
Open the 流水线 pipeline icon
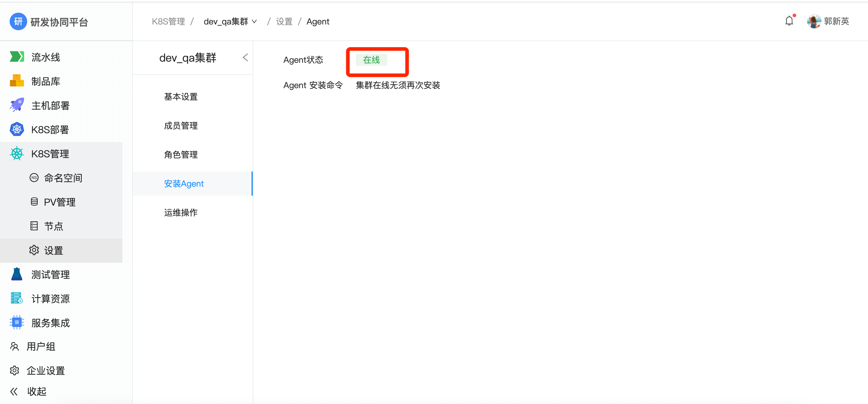tap(17, 57)
